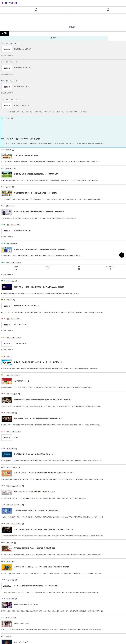126x644 pixels.
Task: Open 孤独のグルメ Season2 #1 program
Action: tap(38, 418)
